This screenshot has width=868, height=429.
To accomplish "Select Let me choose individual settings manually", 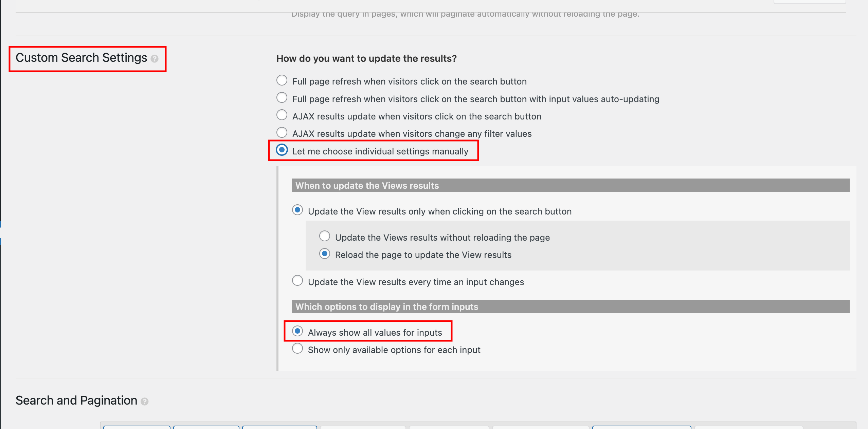I will (x=282, y=150).
